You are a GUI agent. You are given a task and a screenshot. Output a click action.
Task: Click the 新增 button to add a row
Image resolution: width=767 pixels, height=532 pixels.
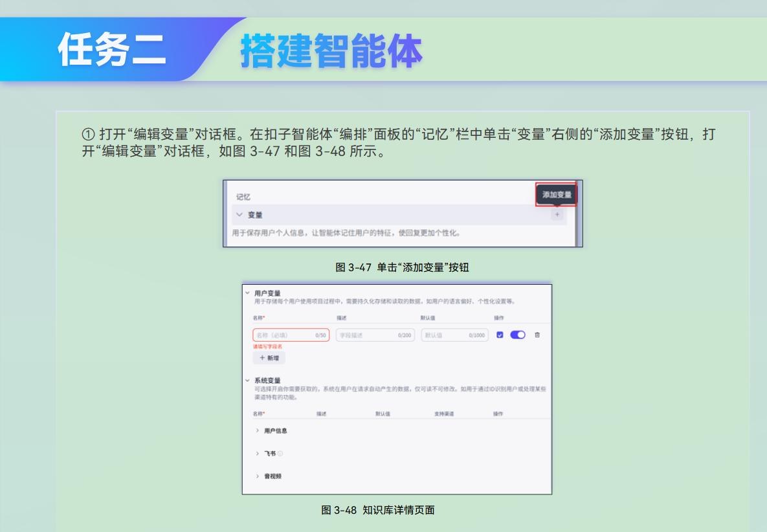(x=269, y=358)
